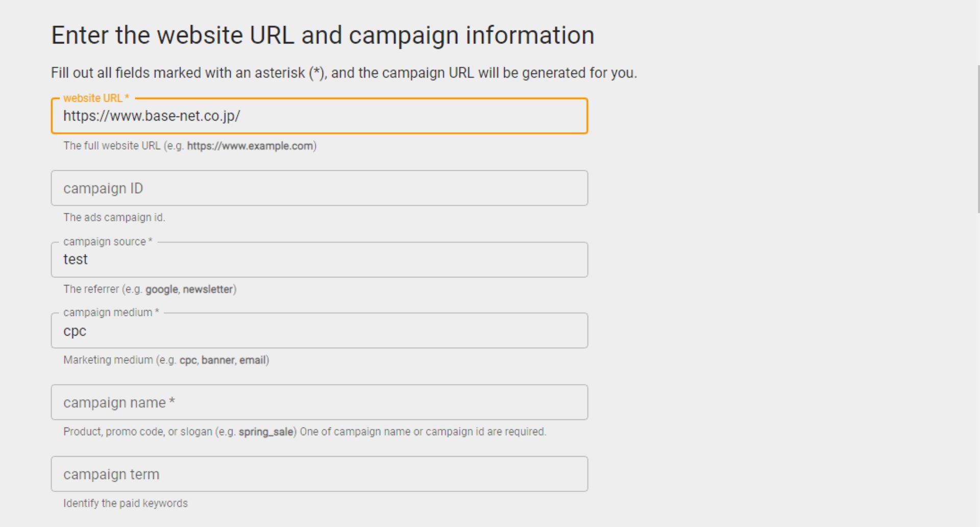Focus the campaign ID field
980x527 pixels.
pyautogui.click(x=319, y=188)
